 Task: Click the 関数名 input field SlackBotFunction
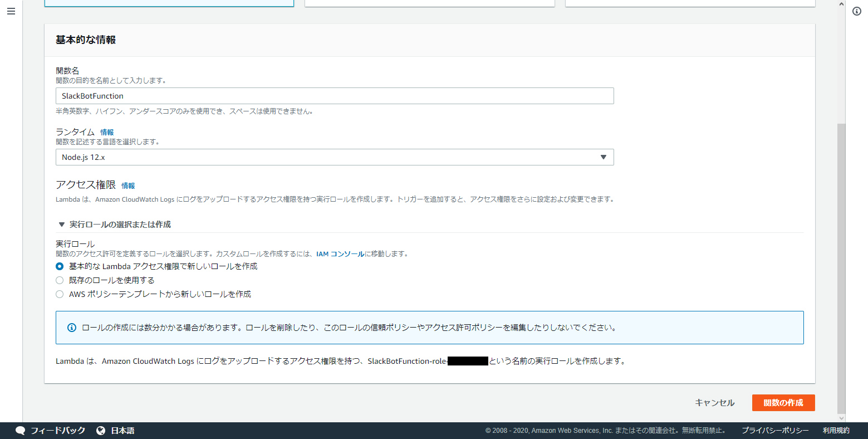(335, 96)
